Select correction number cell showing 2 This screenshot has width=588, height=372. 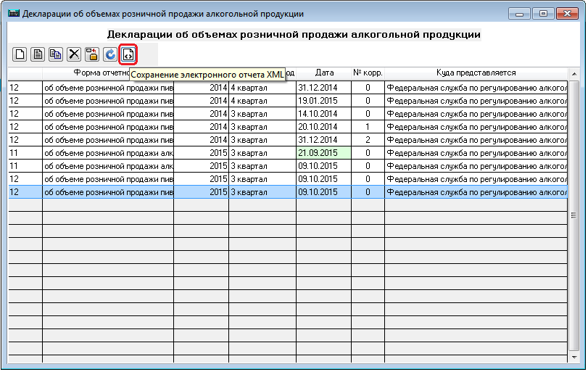click(368, 140)
